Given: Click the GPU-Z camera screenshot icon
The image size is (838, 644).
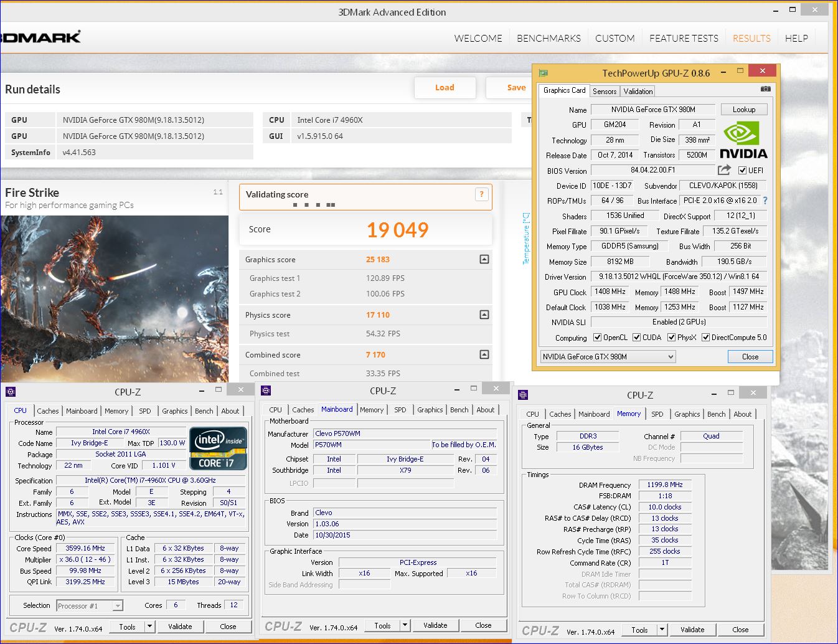Looking at the screenshot, I should pyautogui.click(x=765, y=90).
